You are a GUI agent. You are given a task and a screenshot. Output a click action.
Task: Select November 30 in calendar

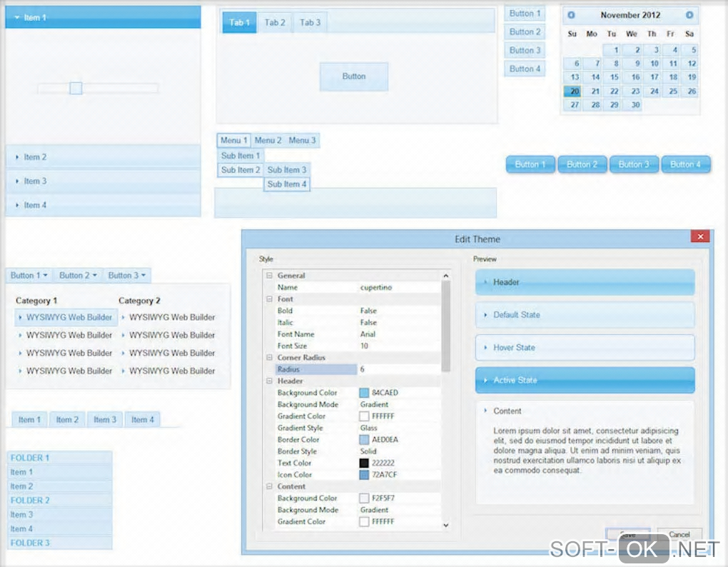tap(632, 105)
